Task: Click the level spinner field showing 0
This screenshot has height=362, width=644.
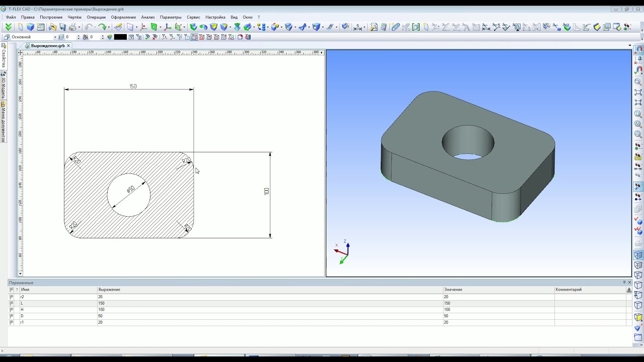Action: 70,37
